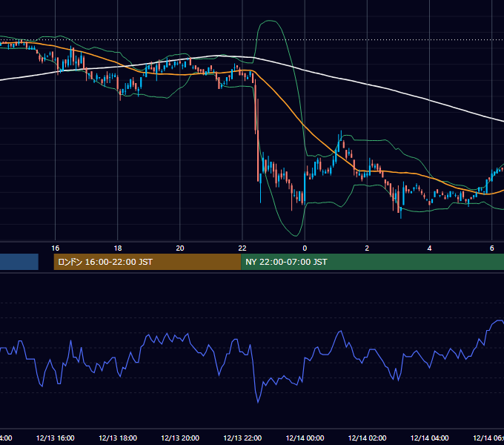Viewport: 504px width, 445px height.
Task: Click the 12/14 00:00 date label
Action: point(305,438)
